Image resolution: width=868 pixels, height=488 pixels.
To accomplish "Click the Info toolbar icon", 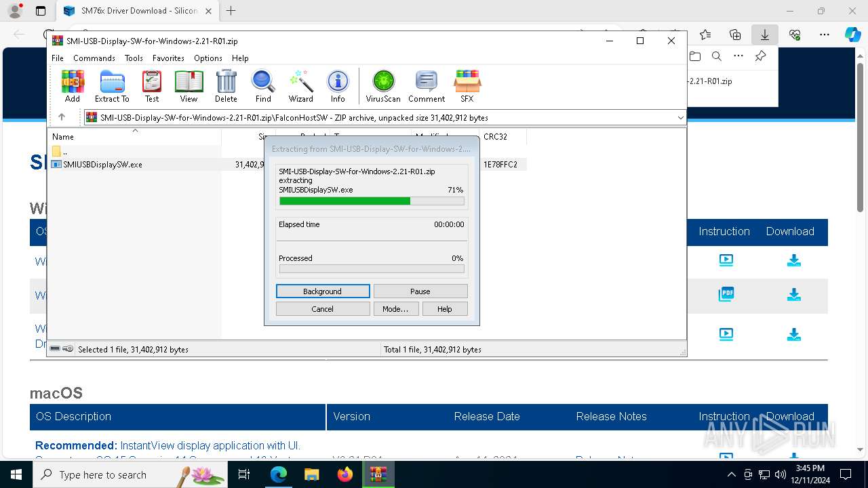I will pyautogui.click(x=338, y=86).
